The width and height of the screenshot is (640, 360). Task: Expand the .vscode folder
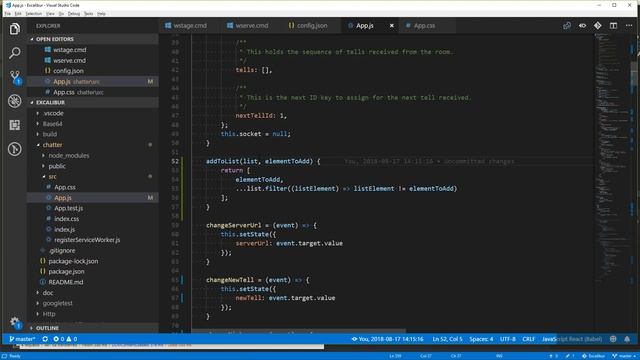coord(93,113)
